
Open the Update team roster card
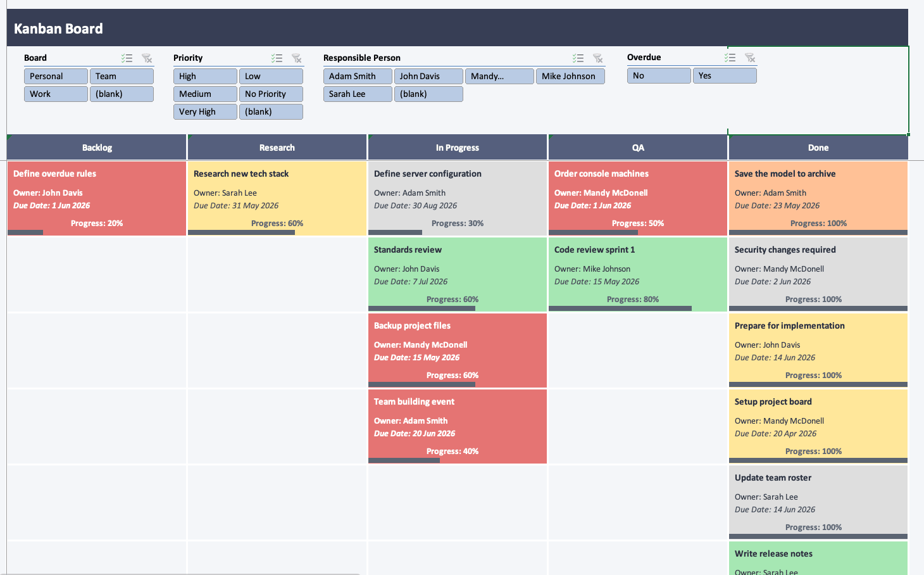[818, 502]
